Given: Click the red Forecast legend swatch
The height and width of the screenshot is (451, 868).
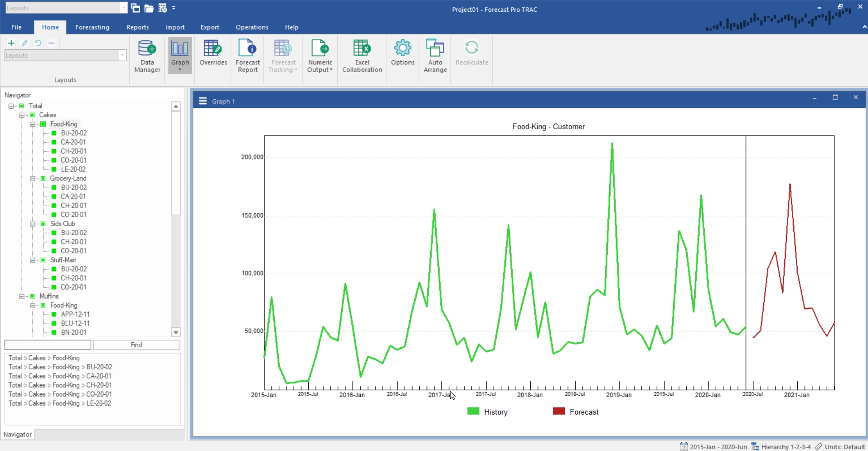Looking at the screenshot, I should pos(559,411).
